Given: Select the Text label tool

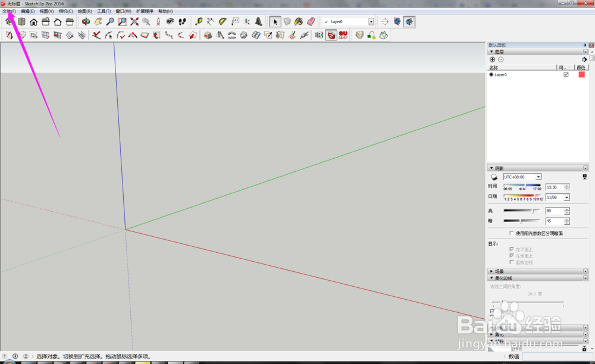Looking at the screenshot, I should tap(235, 21).
